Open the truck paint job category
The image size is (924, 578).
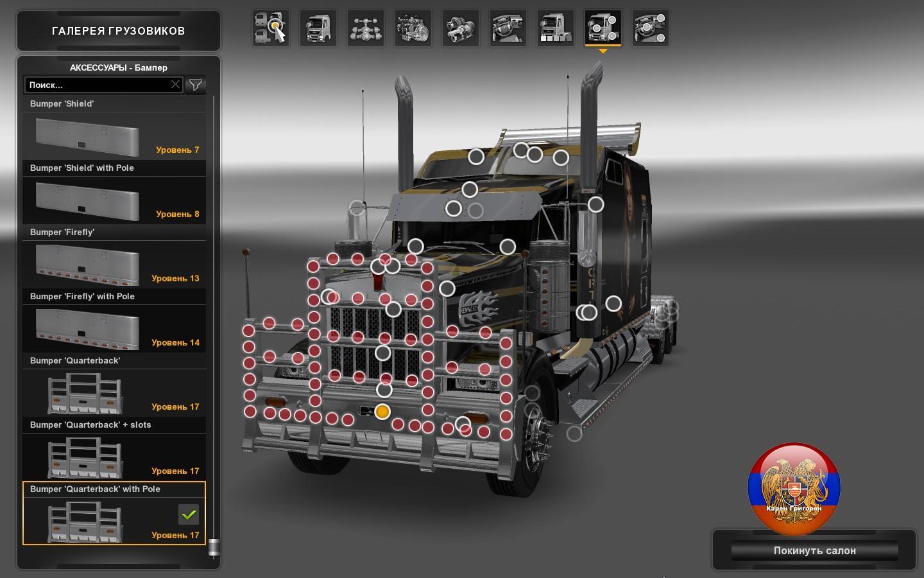point(555,29)
